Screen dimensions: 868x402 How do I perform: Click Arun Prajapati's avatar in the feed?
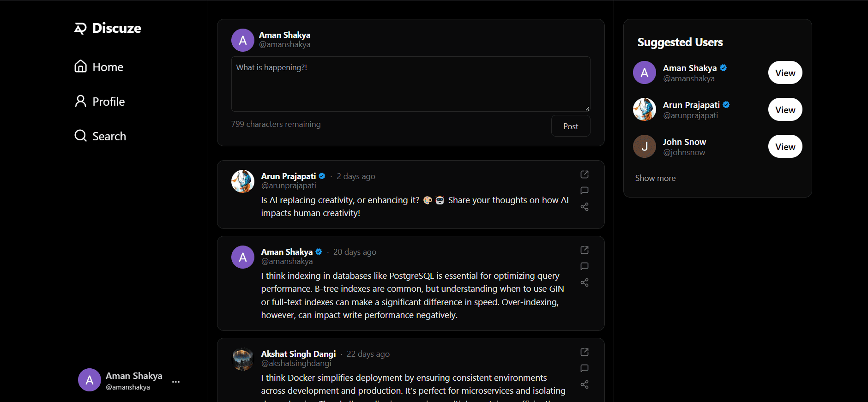pyautogui.click(x=243, y=181)
